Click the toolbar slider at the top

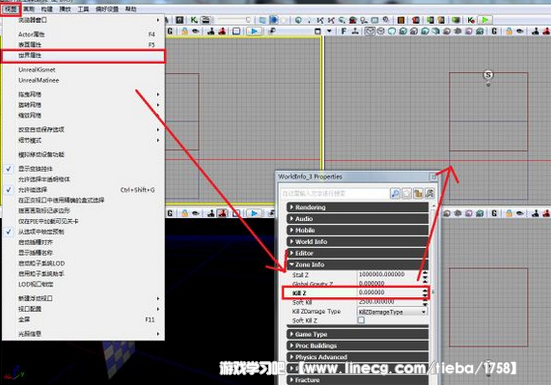[234, 20]
